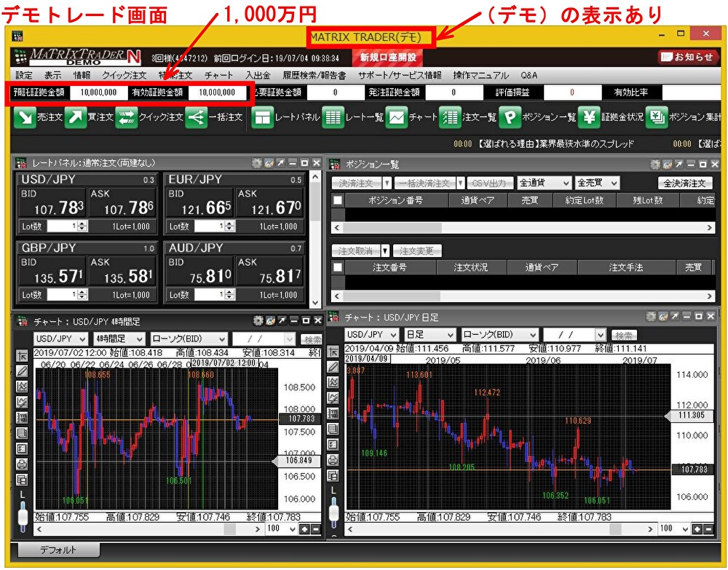Image resolution: width=728 pixels, height=570 pixels.
Task: Open the 表示 (View) menu
Action: click(x=53, y=75)
